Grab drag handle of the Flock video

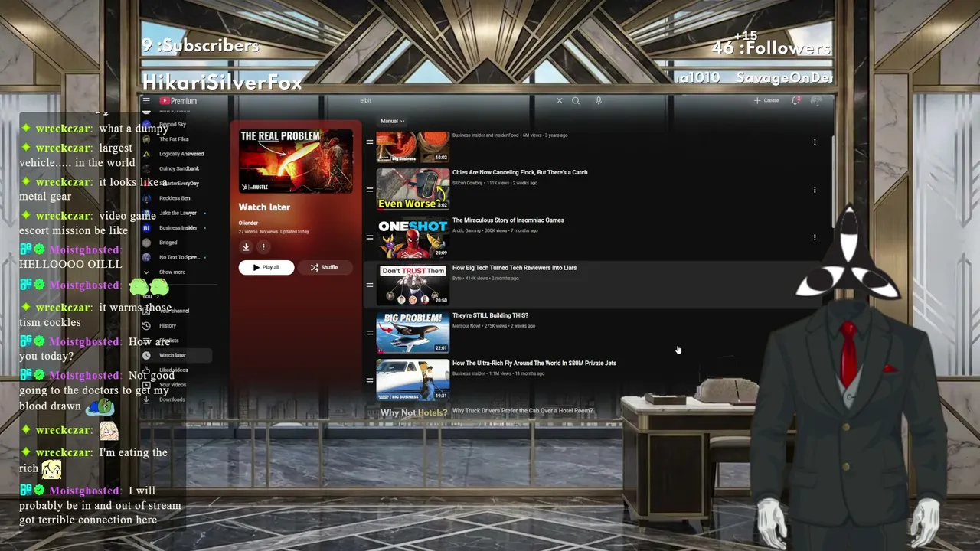(x=370, y=190)
